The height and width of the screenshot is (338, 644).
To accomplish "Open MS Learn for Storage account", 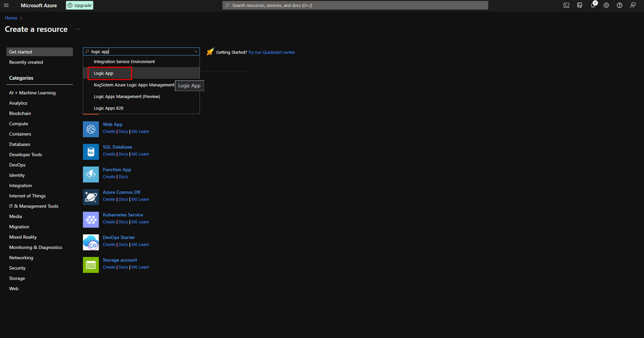I will pyautogui.click(x=140, y=267).
